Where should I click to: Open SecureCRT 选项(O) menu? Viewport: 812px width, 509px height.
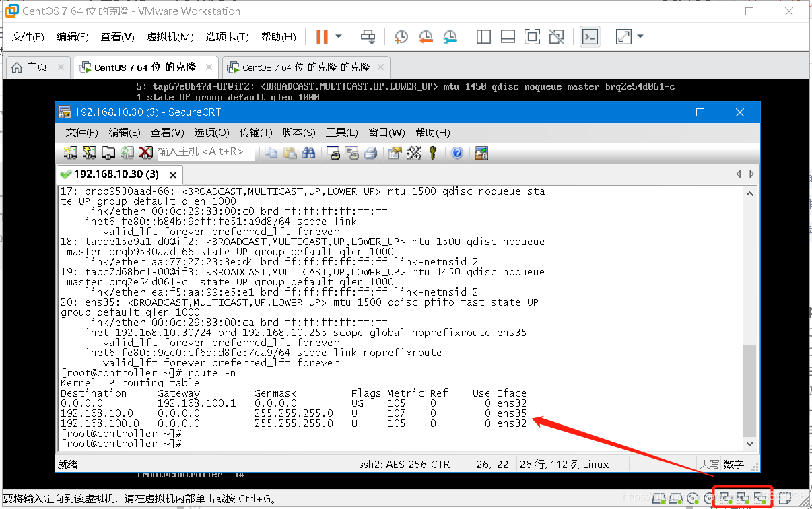211,133
